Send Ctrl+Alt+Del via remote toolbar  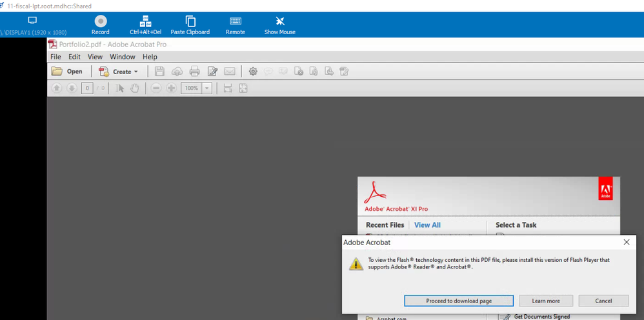(x=145, y=25)
